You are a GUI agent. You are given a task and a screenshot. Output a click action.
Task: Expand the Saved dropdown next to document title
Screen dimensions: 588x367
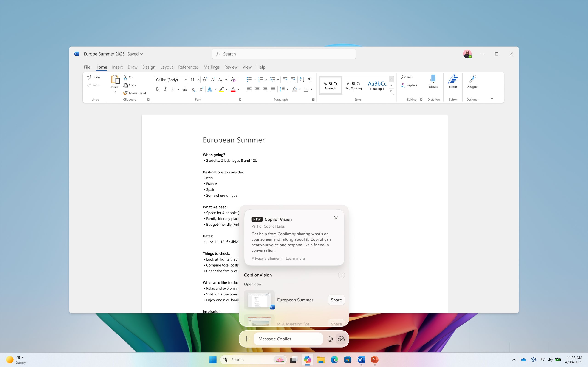click(x=142, y=54)
